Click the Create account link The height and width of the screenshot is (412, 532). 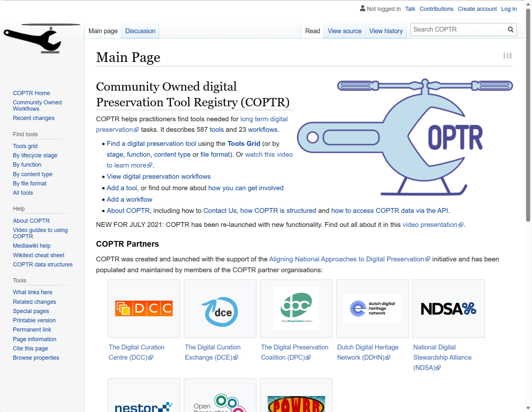[477, 9]
